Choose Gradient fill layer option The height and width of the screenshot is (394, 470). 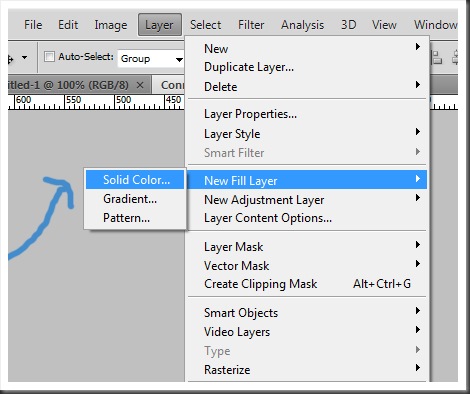pos(135,199)
